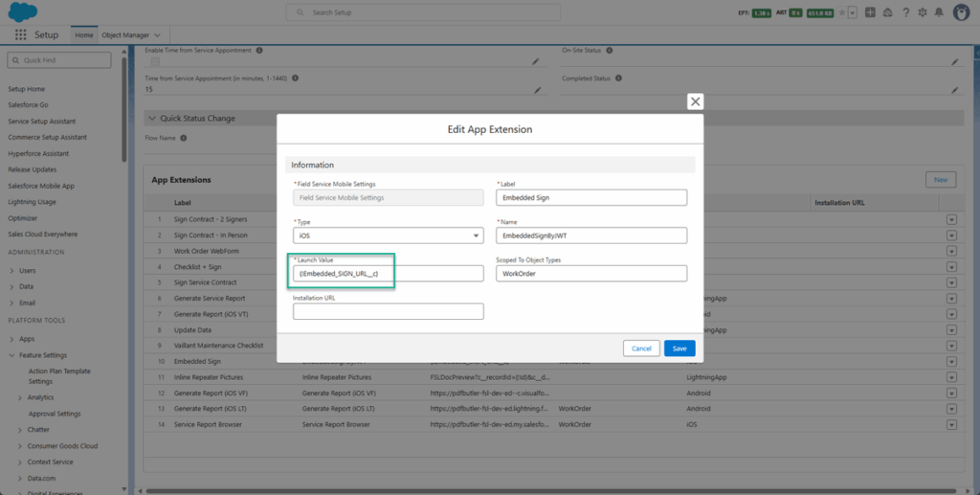Open the user profile avatar
The image size is (980, 495).
click(962, 12)
